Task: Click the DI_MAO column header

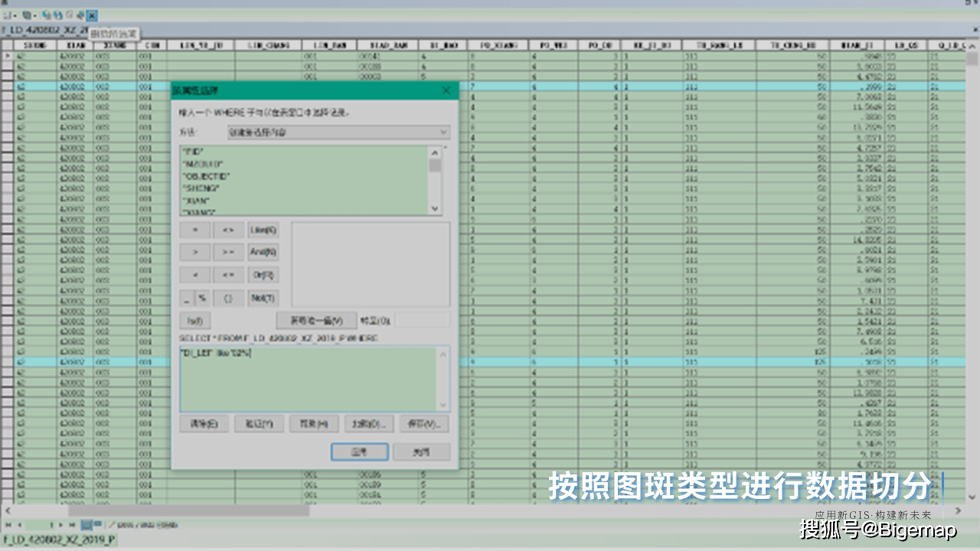Action: [x=443, y=46]
